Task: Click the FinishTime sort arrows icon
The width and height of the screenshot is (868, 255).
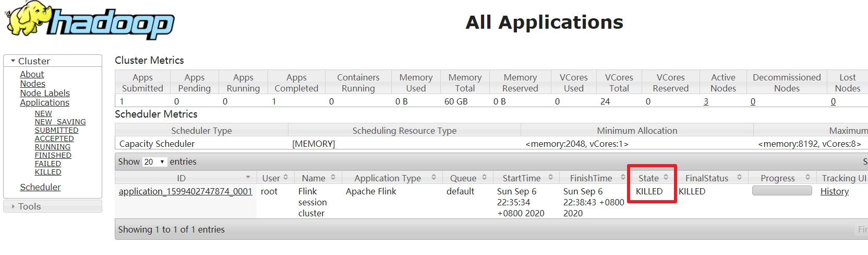Action: (623, 178)
